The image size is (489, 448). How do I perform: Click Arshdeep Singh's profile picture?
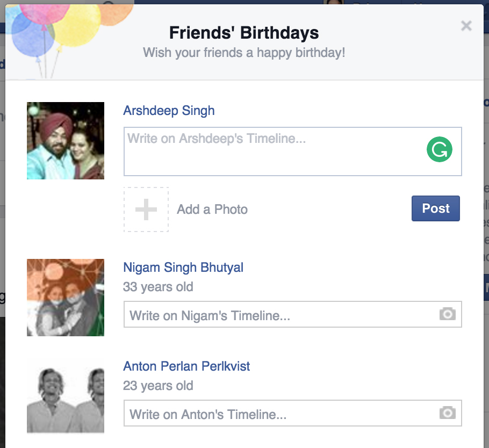coord(66,141)
